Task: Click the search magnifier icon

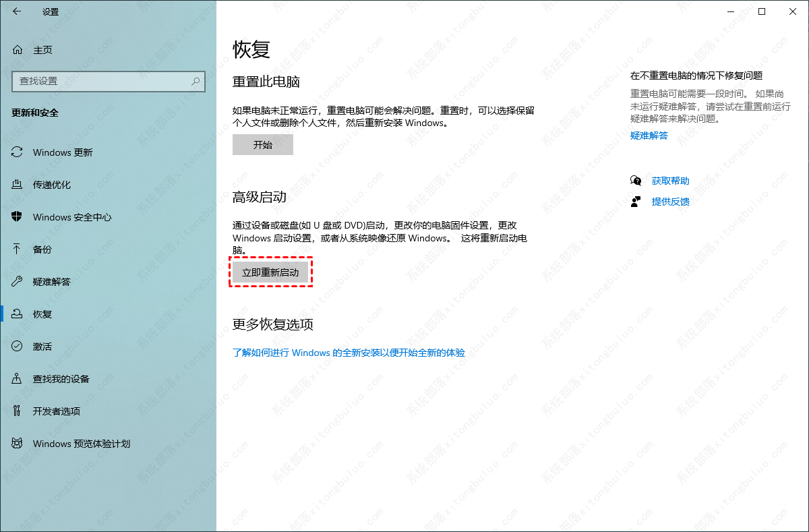Action: click(x=196, y=81)
